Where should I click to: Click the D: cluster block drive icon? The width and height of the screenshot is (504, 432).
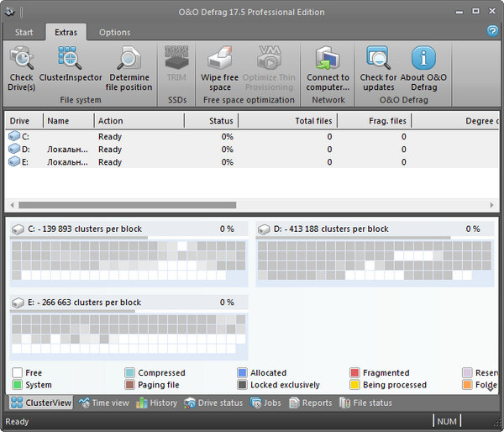pyautogui.click(x=264, y=229)
